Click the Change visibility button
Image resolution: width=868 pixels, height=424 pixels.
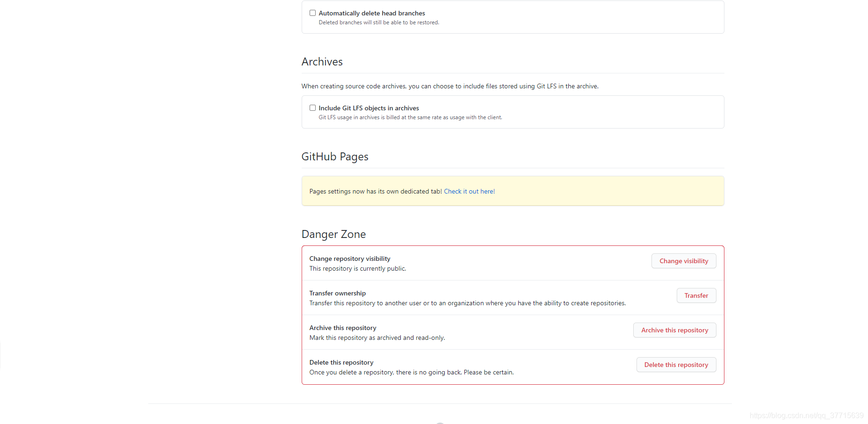tap(684, 261)
